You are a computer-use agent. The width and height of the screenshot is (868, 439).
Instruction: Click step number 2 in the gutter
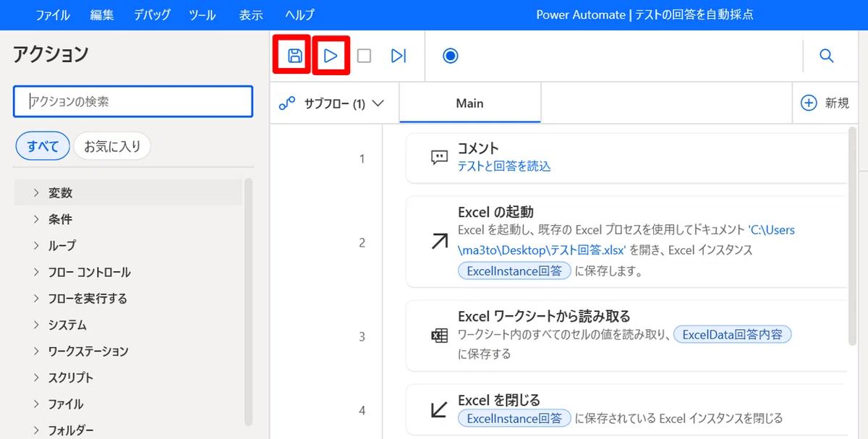pyautogui.click(x=362, y=242)
